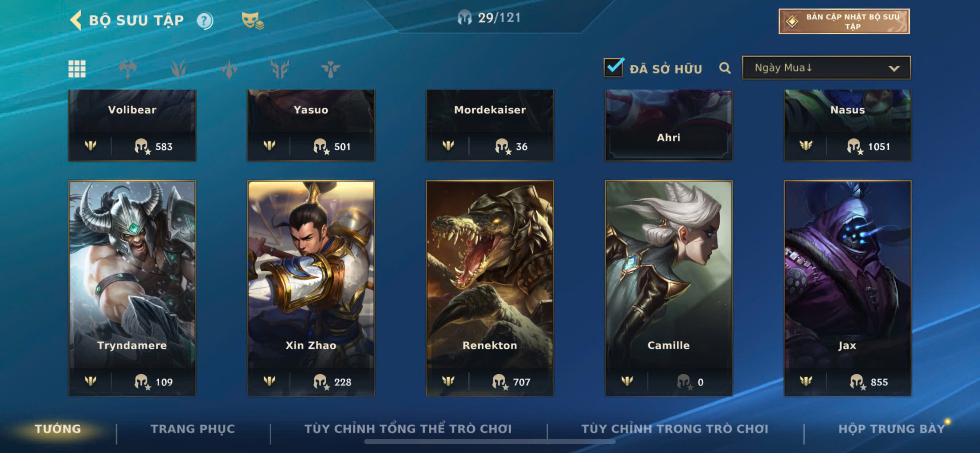Open Tùy Chỉnh Trong Trò Chơi tab
Image resolution: width=980 pixels, height=453 pixels.
[x=674, y=429]
